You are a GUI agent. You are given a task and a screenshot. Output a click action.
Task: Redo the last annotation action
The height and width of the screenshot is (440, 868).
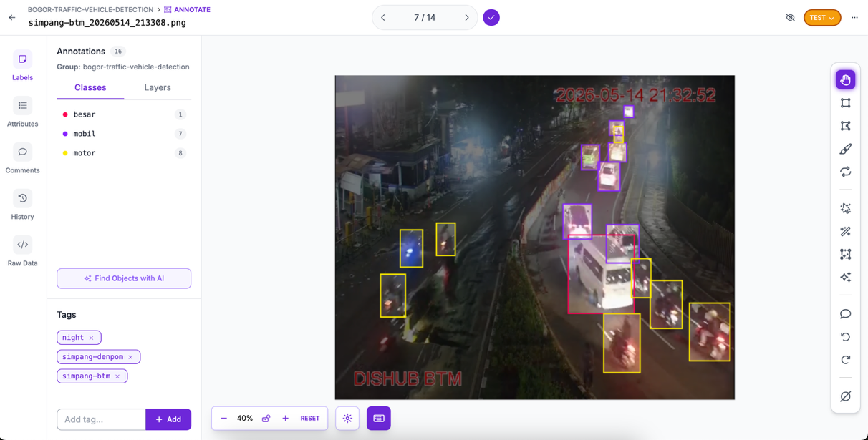tap(845, 360)
